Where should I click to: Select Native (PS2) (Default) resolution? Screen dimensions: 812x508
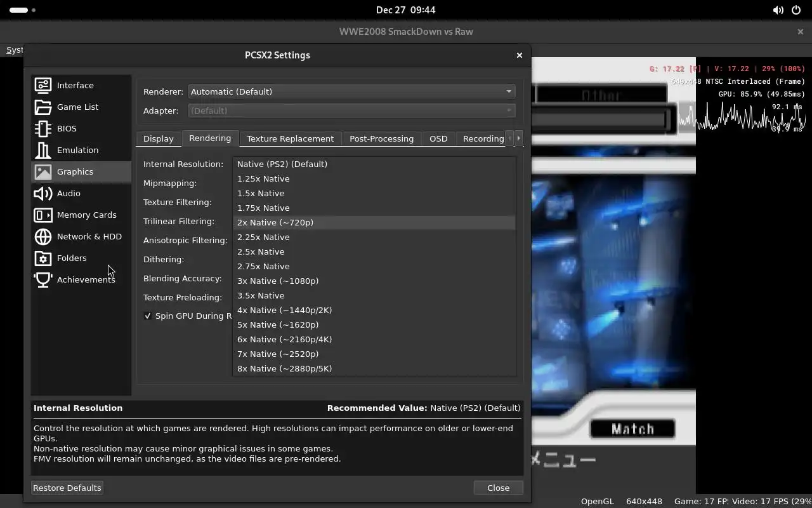coord(374,164)
